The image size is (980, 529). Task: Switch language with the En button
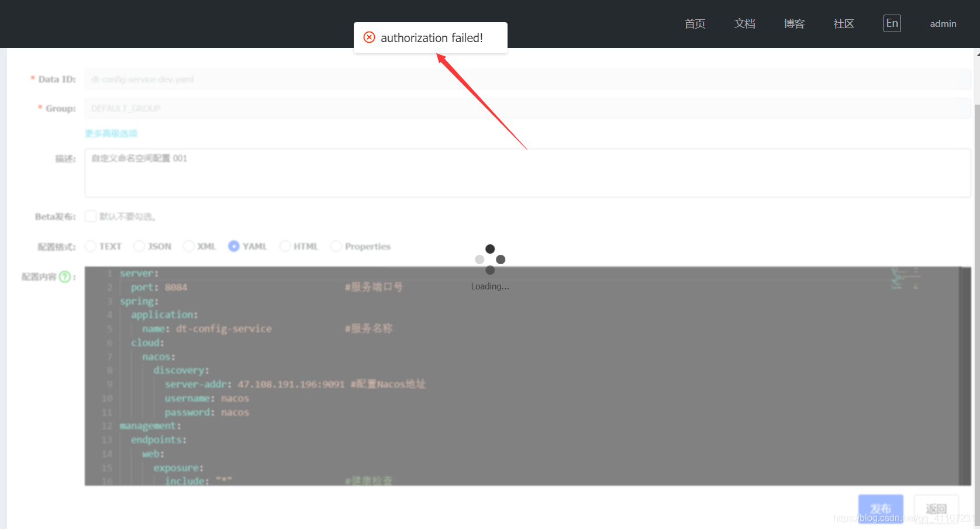click(x=892, y=23)
